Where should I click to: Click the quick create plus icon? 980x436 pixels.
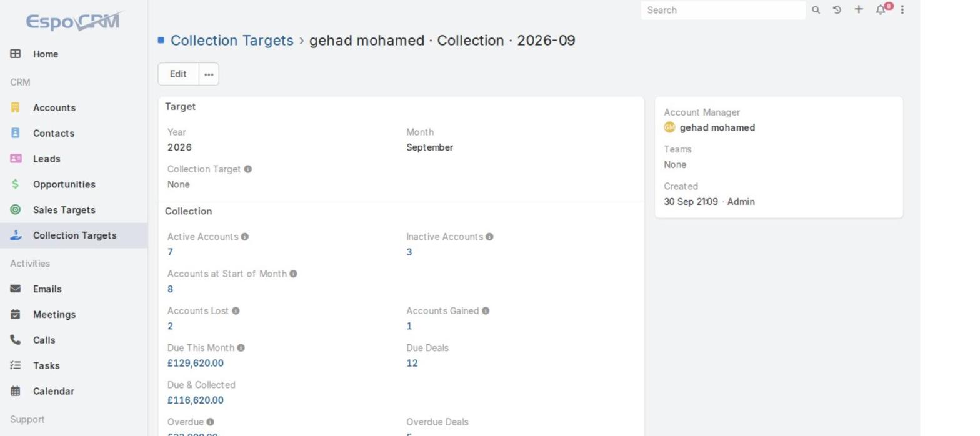pyautogui.click(x=859, y=9)
